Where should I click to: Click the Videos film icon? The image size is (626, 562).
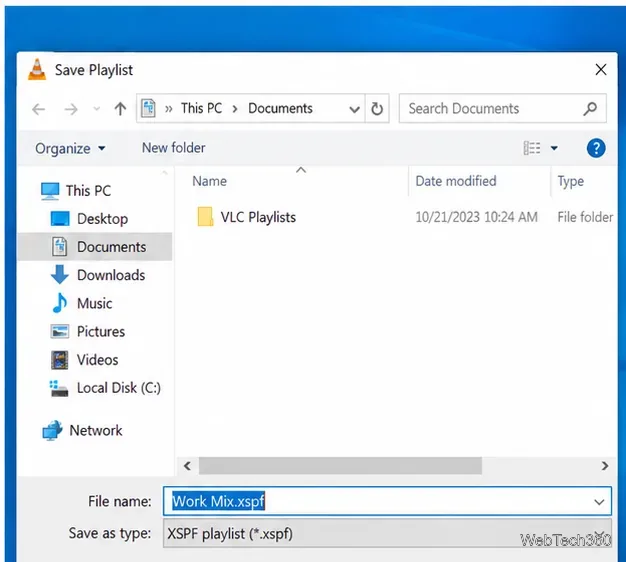(x=60, y=360)
